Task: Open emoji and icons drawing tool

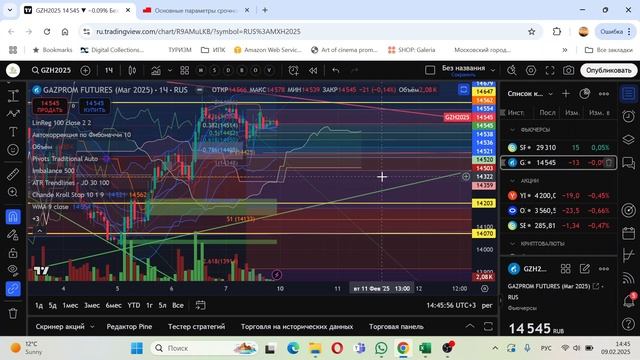Action: point(13,150)
